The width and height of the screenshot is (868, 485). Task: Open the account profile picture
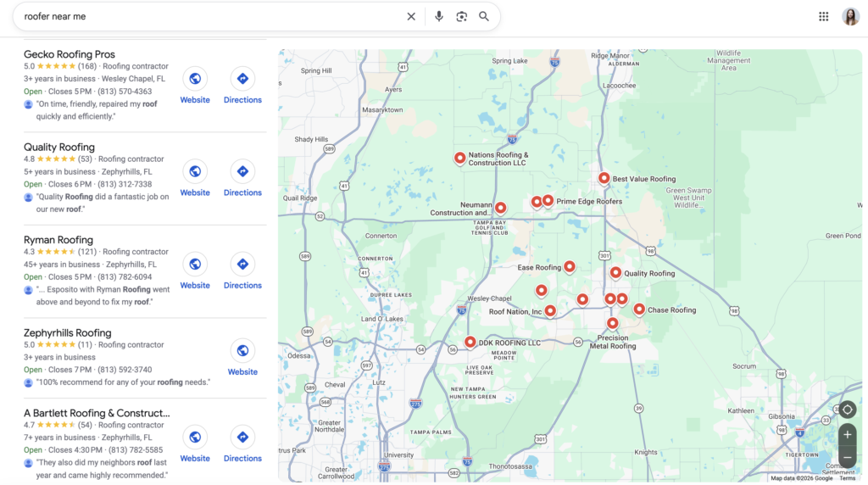(851, 17)
